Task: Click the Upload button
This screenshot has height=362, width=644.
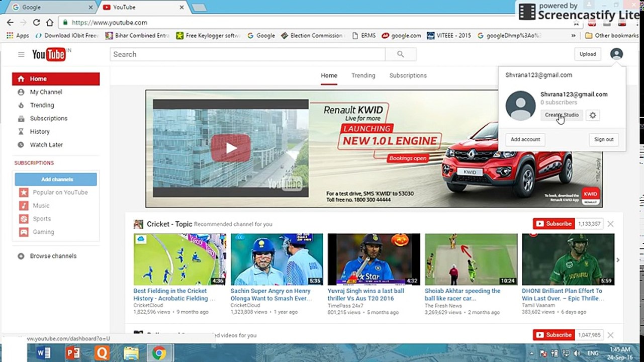Action: click(x=588, y=54)
